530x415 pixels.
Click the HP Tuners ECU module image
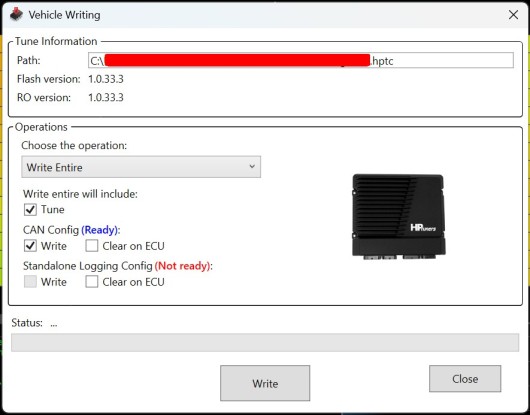(x=399, y=217)
